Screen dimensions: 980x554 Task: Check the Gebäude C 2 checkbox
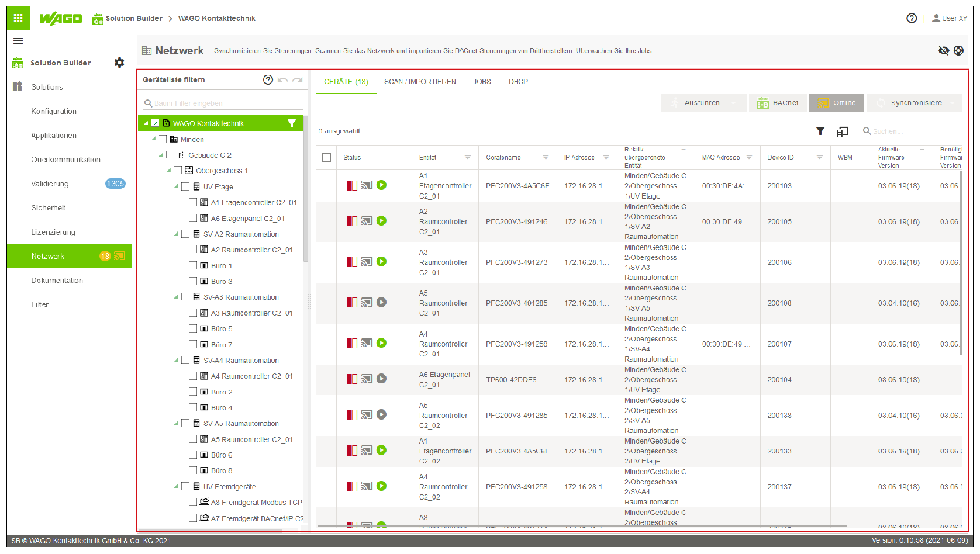click(170, 155)
